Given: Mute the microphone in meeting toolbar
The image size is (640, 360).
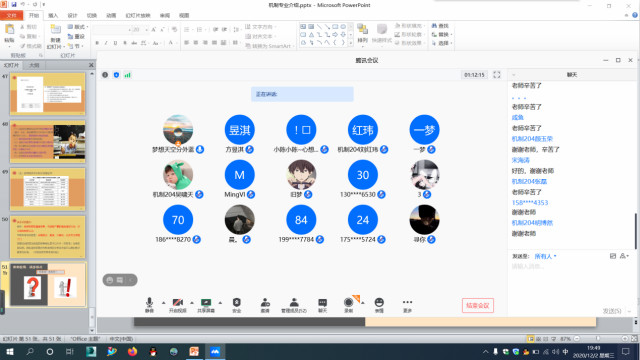Looking at the screenshot, I should (149, 305).
